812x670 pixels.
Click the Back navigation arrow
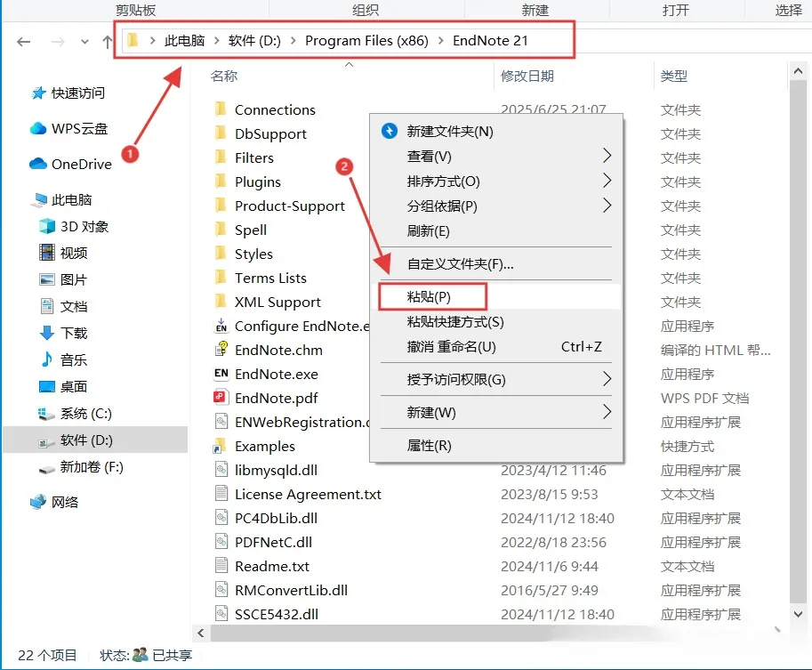click(x=24, y=42)
